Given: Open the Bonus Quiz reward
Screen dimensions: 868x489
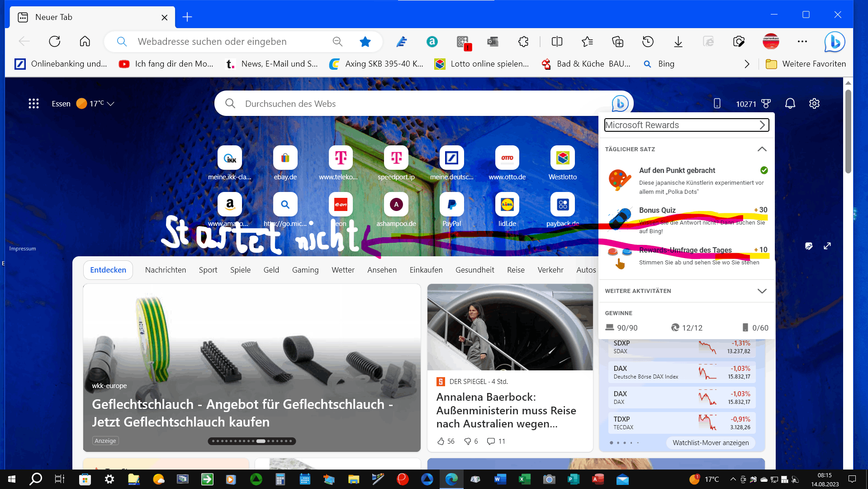Looking at the screenshot, I should point(687,220).
